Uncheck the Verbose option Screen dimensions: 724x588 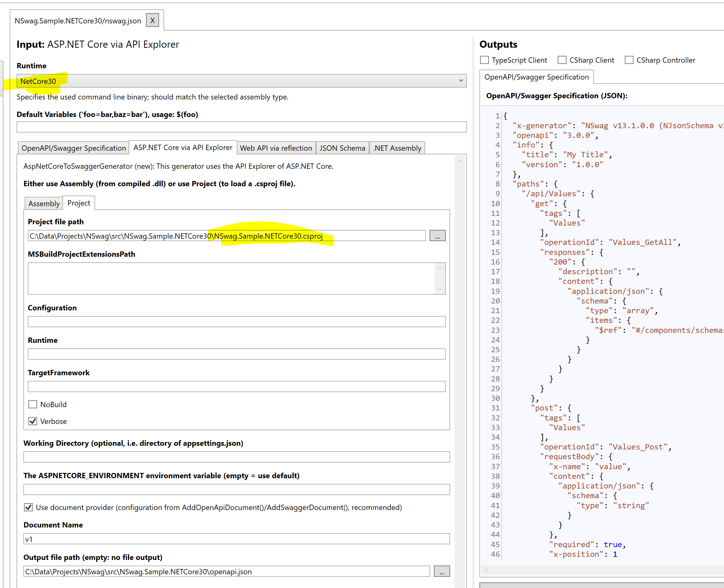tap(32, 421)
